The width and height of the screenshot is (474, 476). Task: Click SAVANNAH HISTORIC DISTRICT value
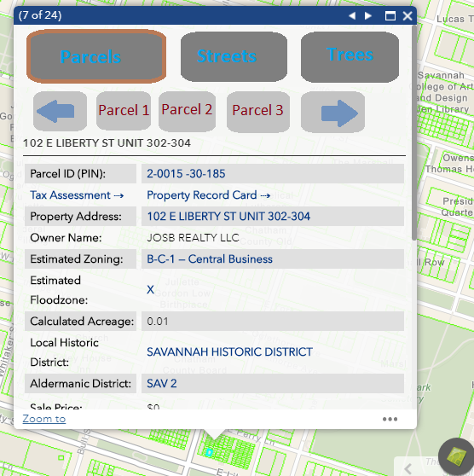[x=229, y=352]
